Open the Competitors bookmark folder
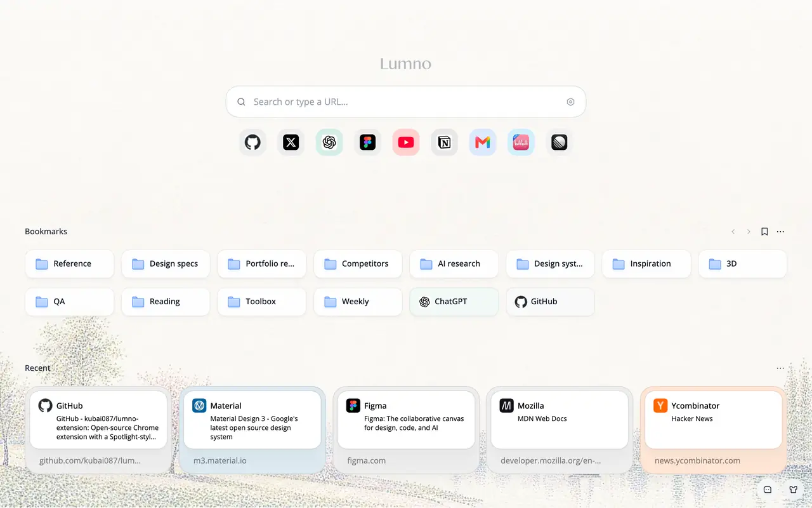The width and height of the screenshot is (812, 508). click(358, 264)
